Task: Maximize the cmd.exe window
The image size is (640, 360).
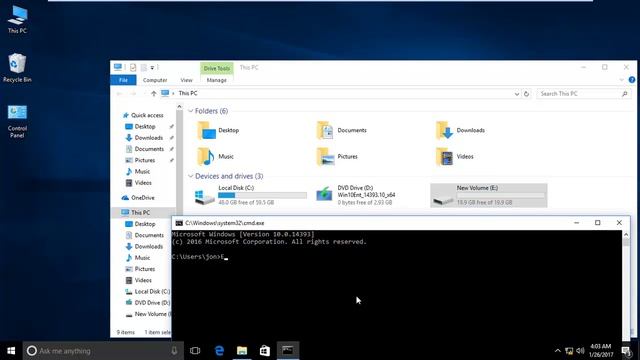Action: coord(598,222)
